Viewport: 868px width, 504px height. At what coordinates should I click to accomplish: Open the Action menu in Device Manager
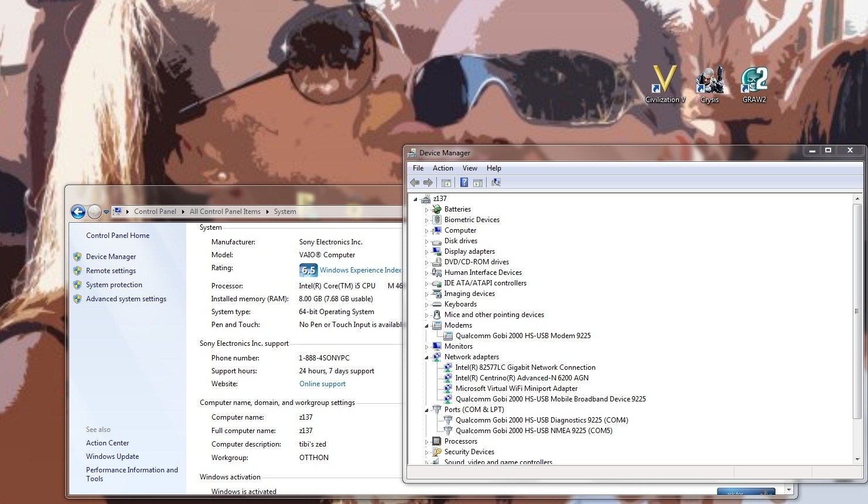tap(443, 168)
